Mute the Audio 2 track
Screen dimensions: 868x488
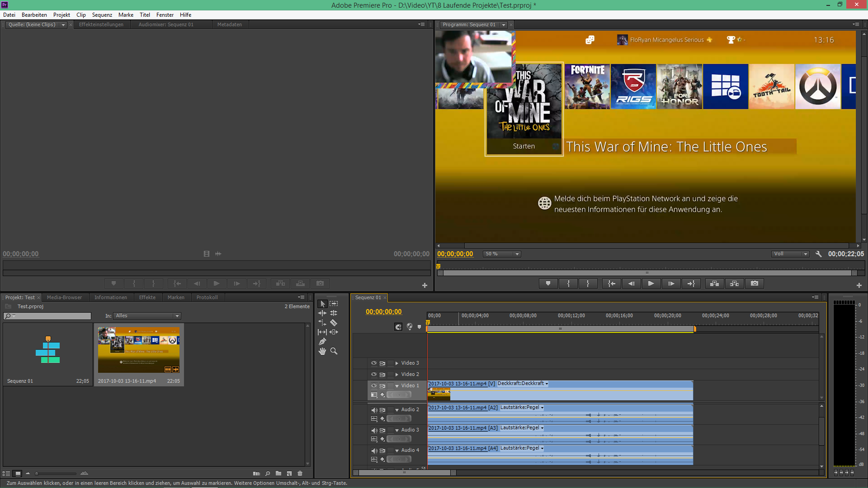tap(374, 410)
